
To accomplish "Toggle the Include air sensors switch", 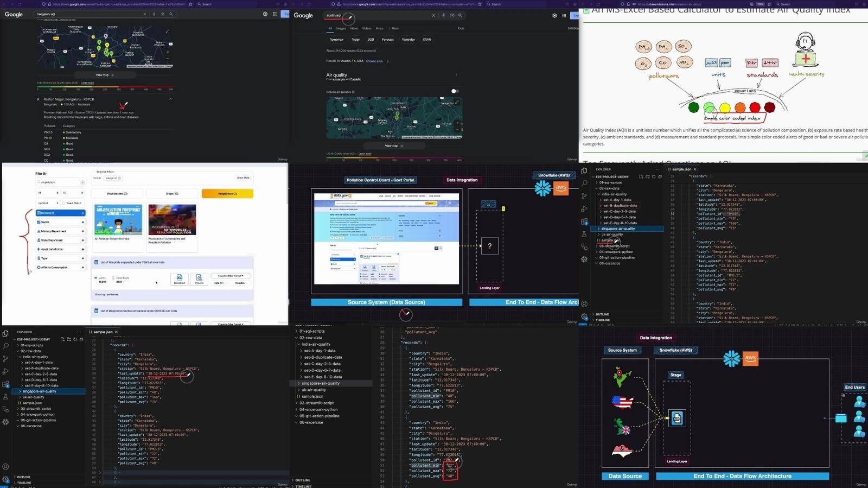I will pyautogui.click(x=455, y=91).
